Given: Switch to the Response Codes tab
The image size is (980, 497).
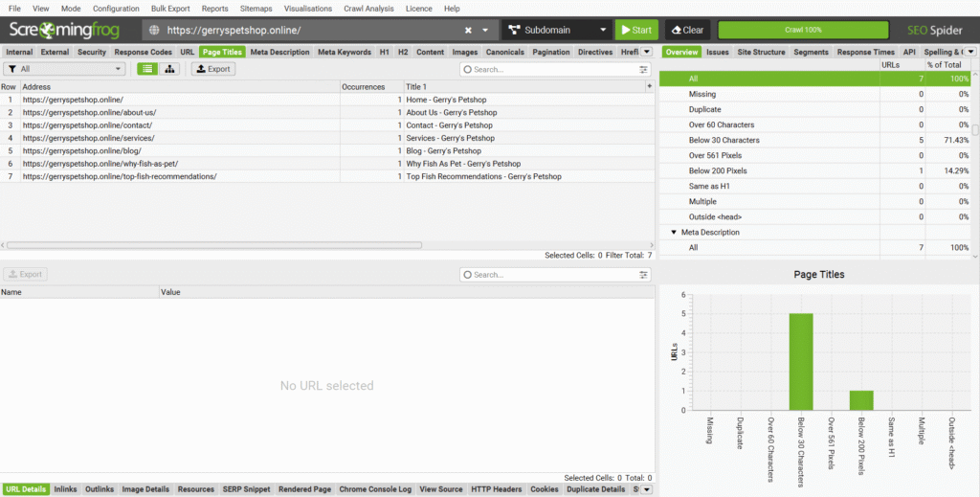Looking at the screenshot, I should click(x=144, y=52).
